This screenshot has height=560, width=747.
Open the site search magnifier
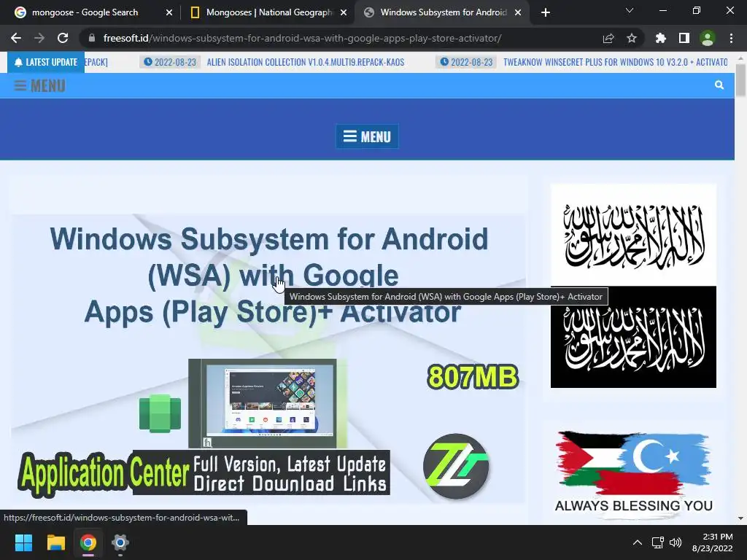click(x=719, y=85)
